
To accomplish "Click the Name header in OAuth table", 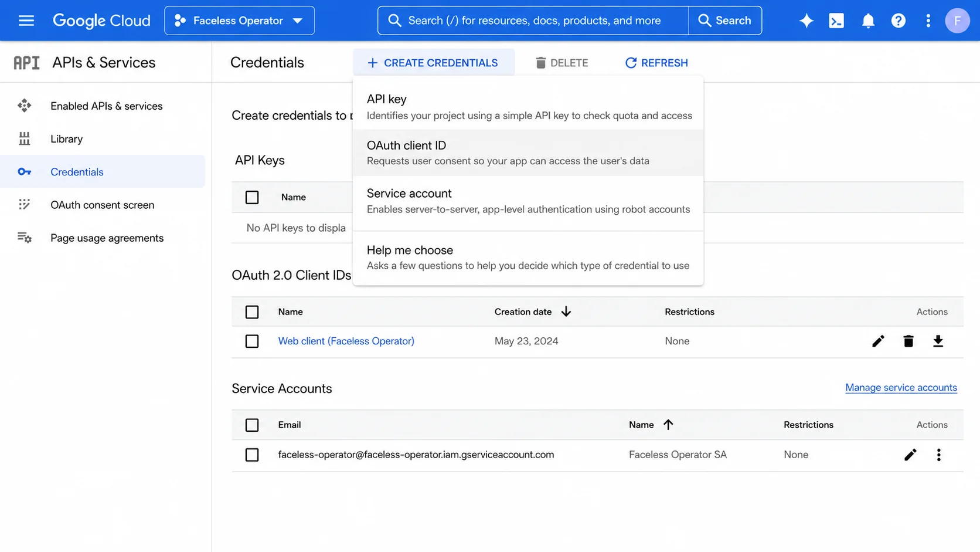I will coord(290,311).
